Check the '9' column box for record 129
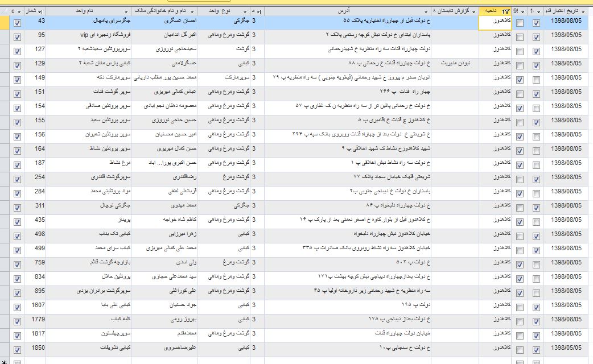This screenshot has width=593, height=364. pyautogui.click(x=520, y=66)
